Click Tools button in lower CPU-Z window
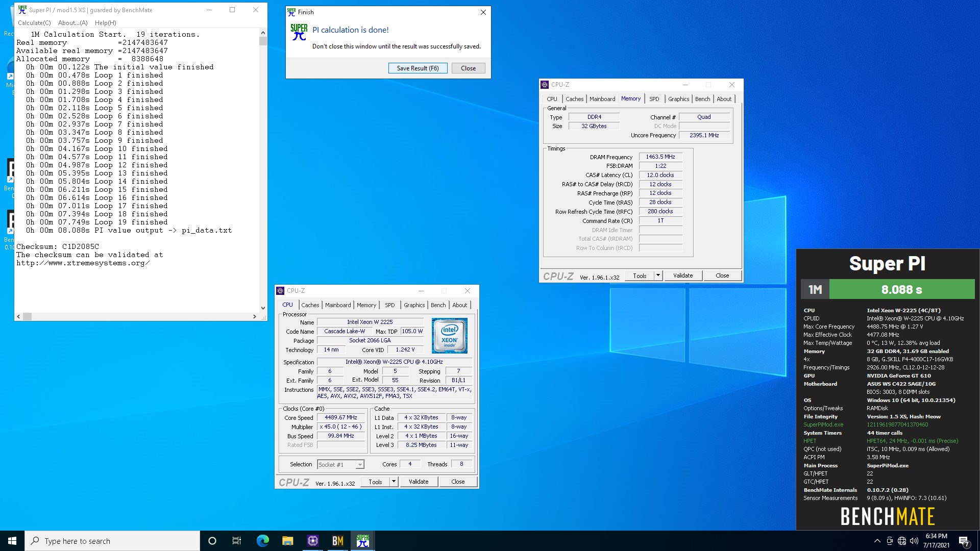Image resolution: width=980 pixels, height=551 pixels. coord(375,482)
